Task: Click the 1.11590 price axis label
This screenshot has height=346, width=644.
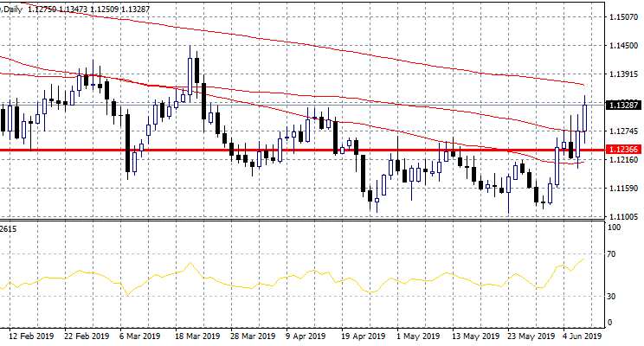Action: coord(624,189)
